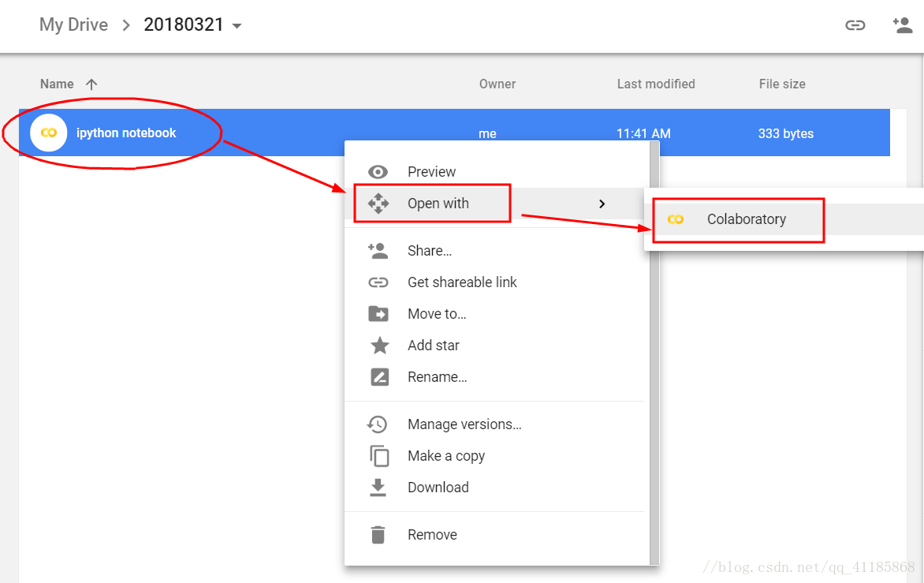Click the eye icon next to Preview
Screen dimensions: 924x583
(x=378, y=171)
